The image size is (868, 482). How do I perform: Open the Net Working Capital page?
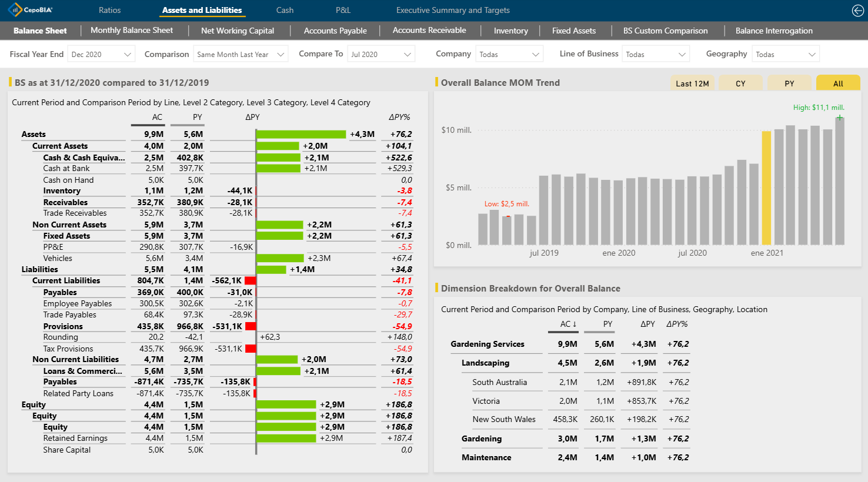point(237,31)
